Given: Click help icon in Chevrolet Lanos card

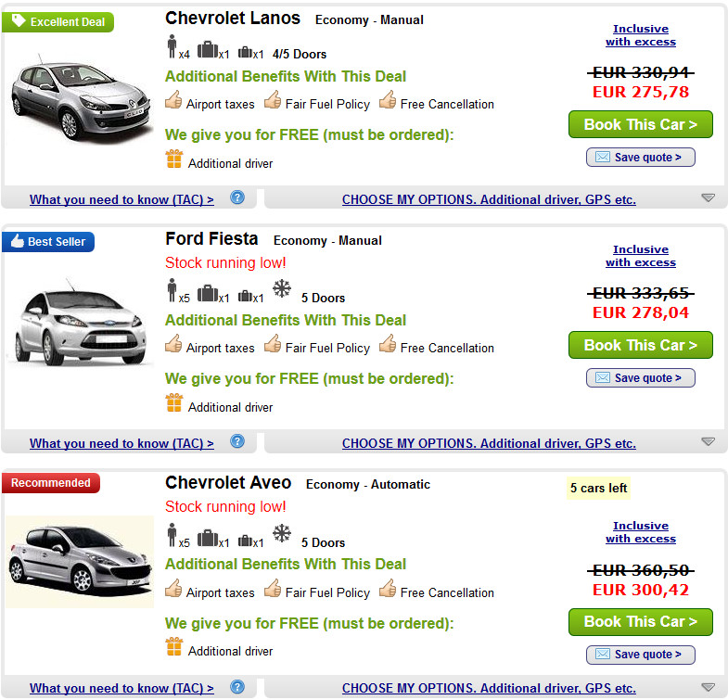Looking at the screenshot, I should point(237,197).
